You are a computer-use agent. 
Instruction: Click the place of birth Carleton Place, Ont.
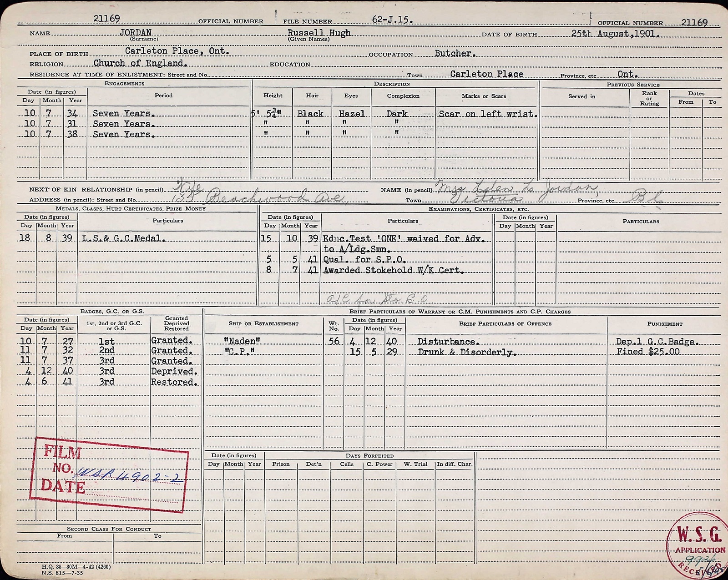pyautogui.click(x=177, y=51)
